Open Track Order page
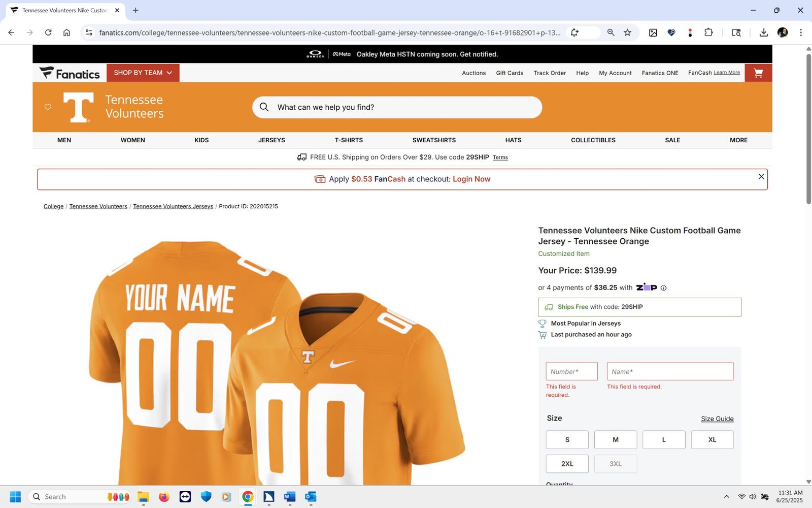812x508 pixels. coord(550,73)
